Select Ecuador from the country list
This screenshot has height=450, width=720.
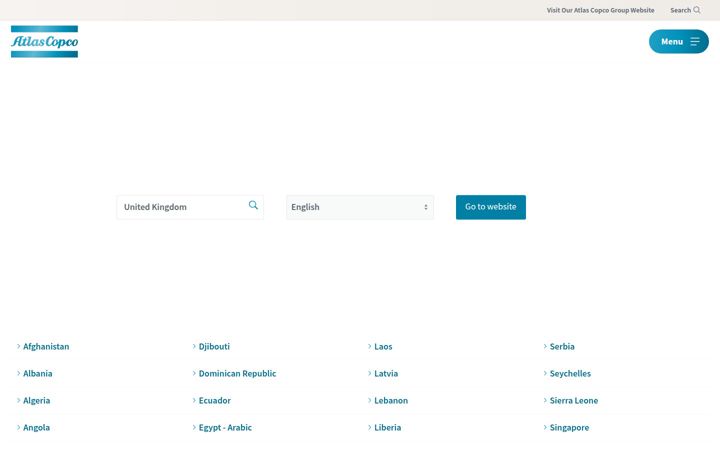(x=214, y=400)
